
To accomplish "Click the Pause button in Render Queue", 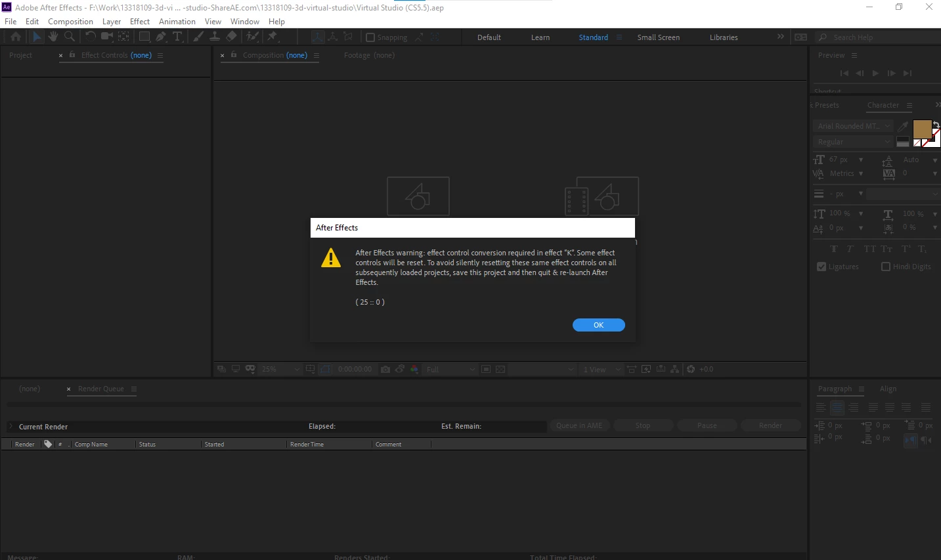I will 707,425.
